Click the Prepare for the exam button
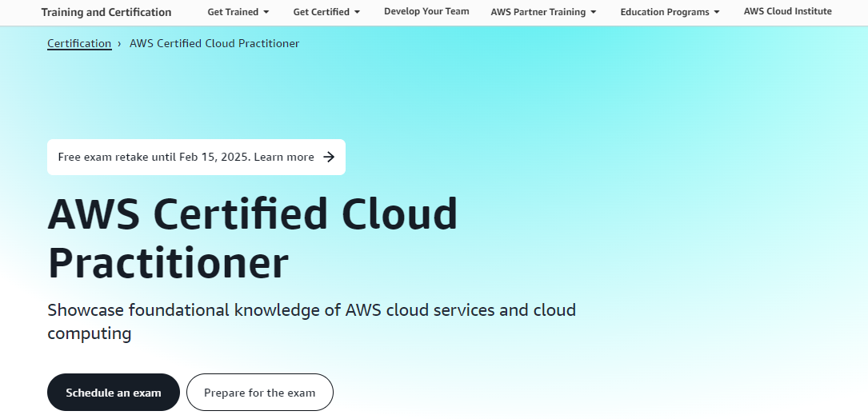 tap(260, 393)
